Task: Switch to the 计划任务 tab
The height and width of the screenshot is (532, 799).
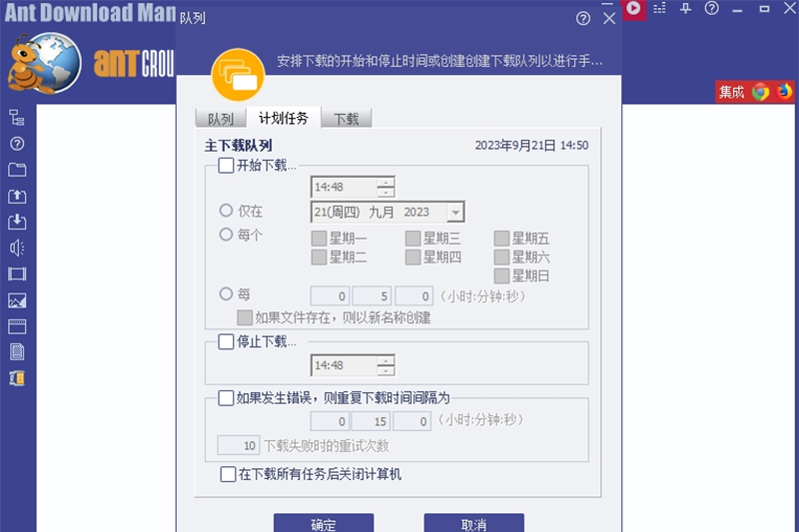Action: [x=284, y=118]
